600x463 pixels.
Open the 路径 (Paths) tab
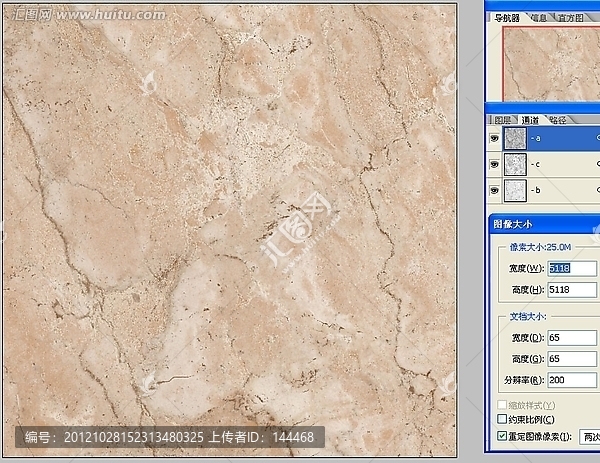(558, 120)
